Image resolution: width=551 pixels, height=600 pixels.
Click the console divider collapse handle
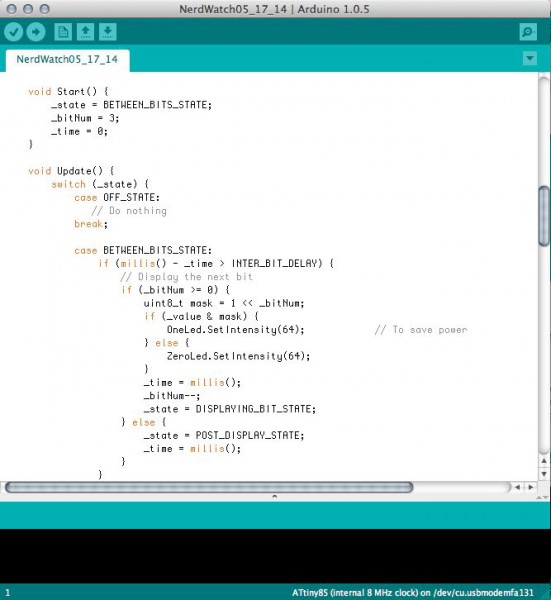pos(274,497)
